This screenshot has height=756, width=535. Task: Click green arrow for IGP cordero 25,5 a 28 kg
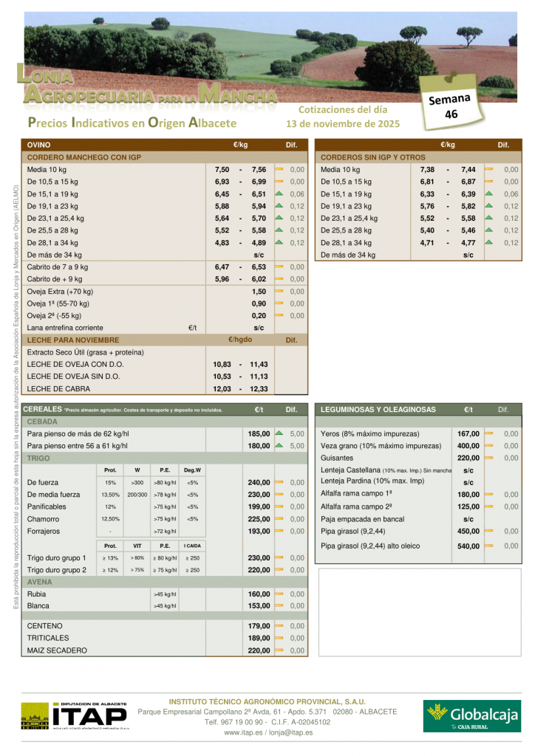279,230
